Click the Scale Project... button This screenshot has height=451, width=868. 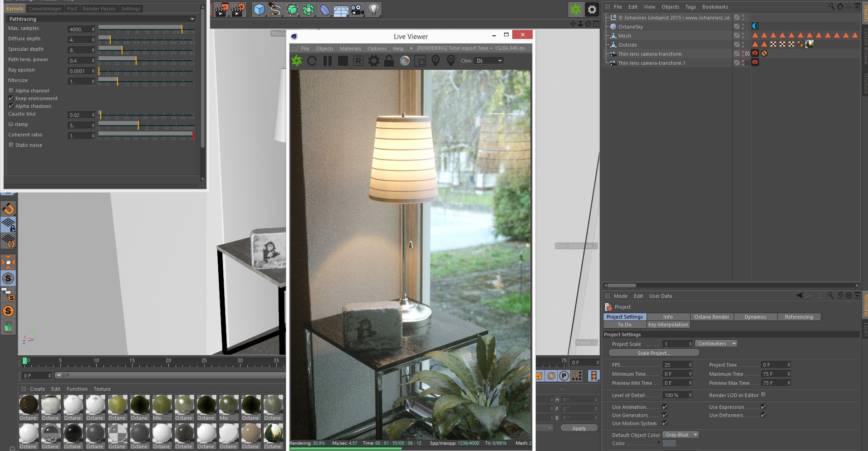[x=653, y=353]
